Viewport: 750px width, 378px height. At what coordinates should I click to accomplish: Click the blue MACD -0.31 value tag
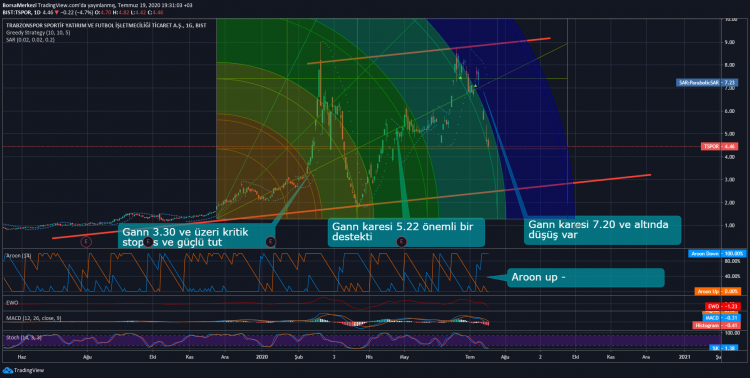(x=722, y=318)
